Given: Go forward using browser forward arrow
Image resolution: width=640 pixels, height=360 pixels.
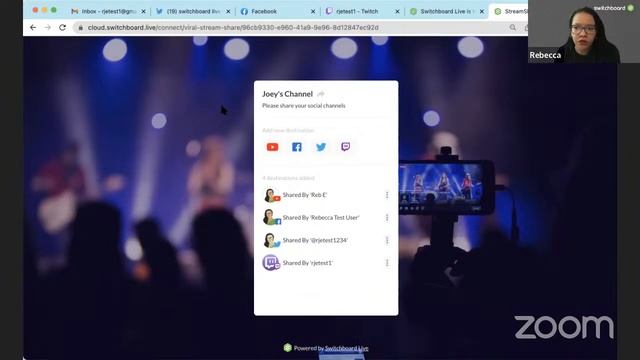Looking at the screenshot, I should click(48, 27).
